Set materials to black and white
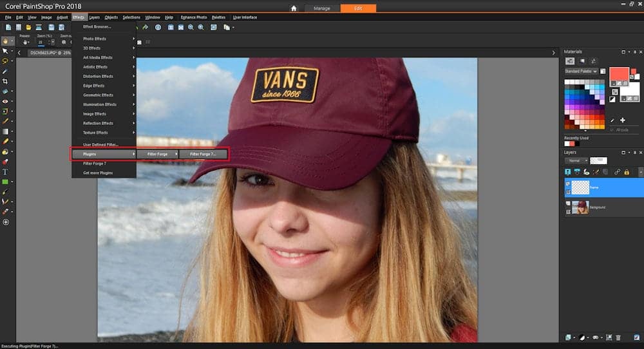The image size is (644, 349). click(x=612, y=99)
